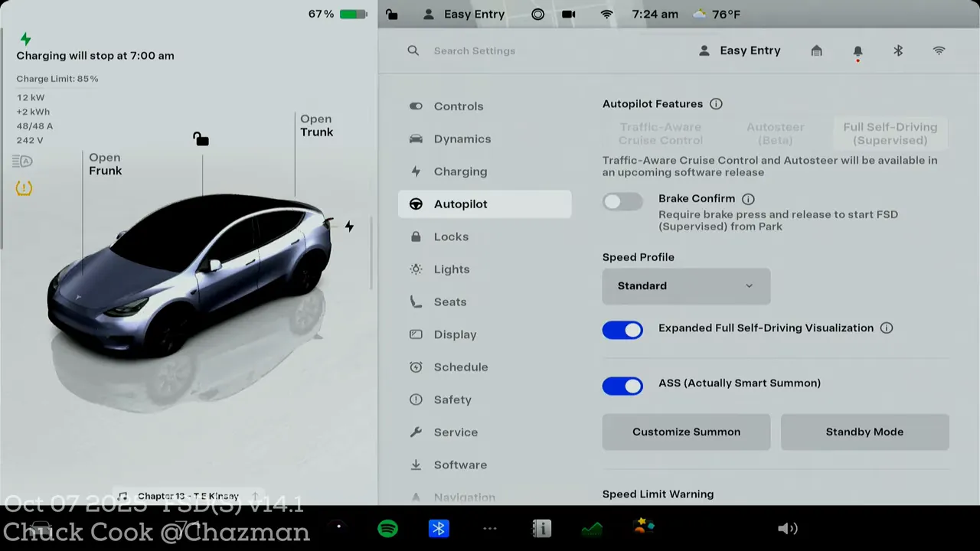Click the tire pressure warning icon

pos(24,188)
